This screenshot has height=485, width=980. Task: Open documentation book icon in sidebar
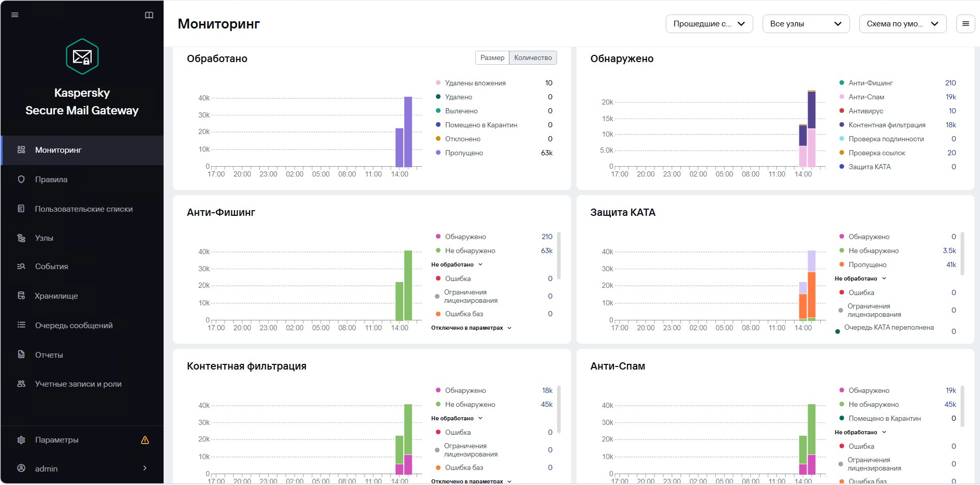pos(149,15)
